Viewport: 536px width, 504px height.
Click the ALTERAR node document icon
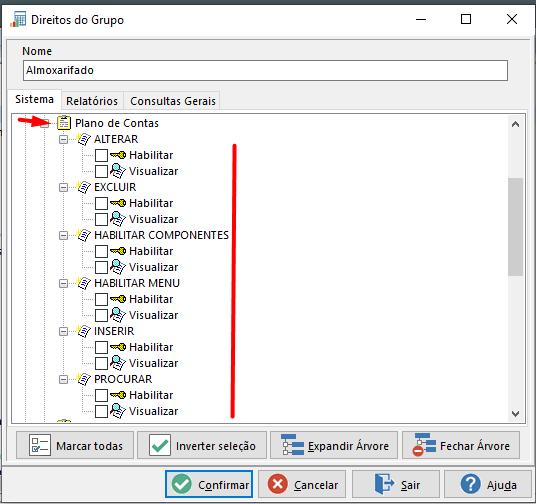pos(83,139)
